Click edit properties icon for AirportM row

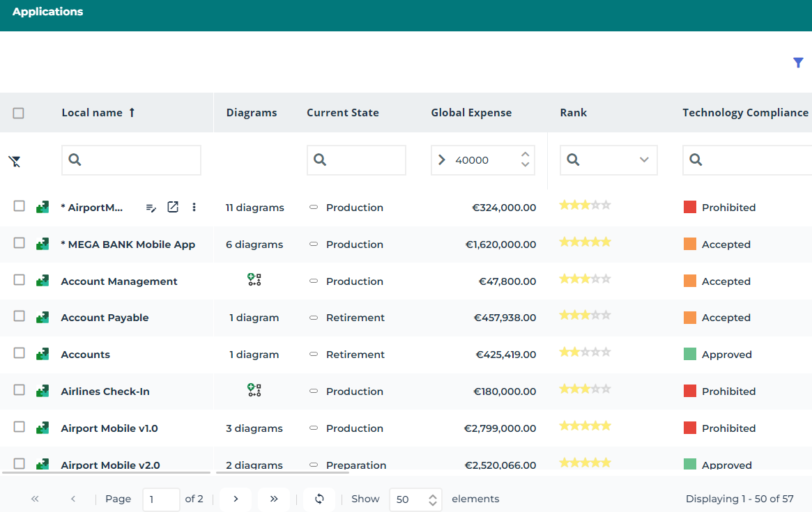(x=151, y=208)
